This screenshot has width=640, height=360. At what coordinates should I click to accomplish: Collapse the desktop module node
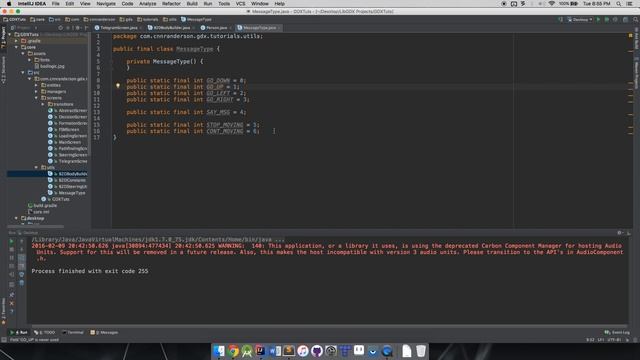pyautogui.click(x=17, y=218)
